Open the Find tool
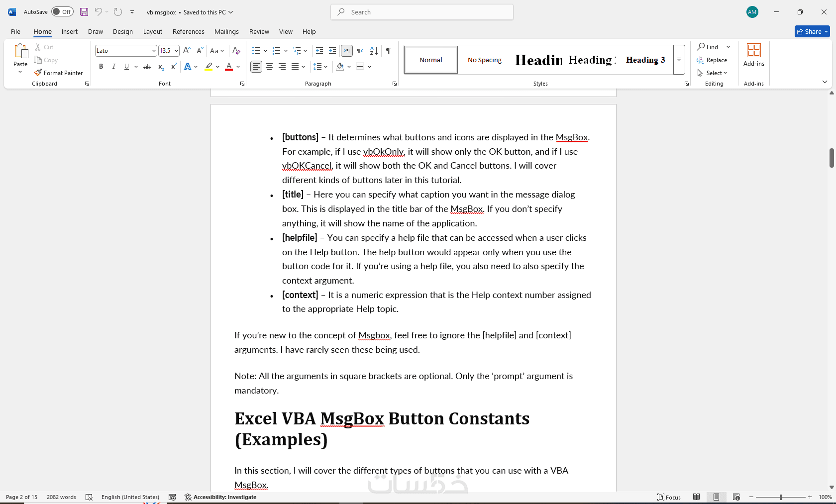Screen dimensions: 836x504 (708, 47)
